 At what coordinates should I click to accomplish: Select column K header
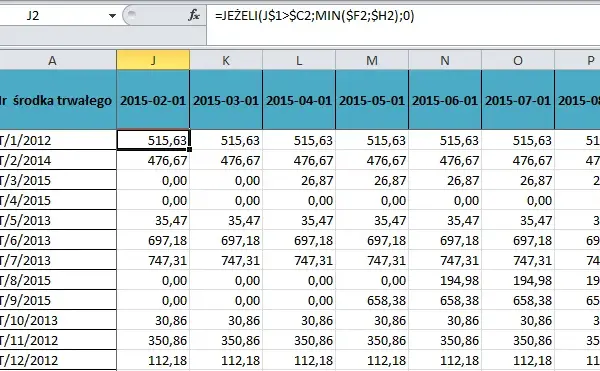click(x=226, y=60)
